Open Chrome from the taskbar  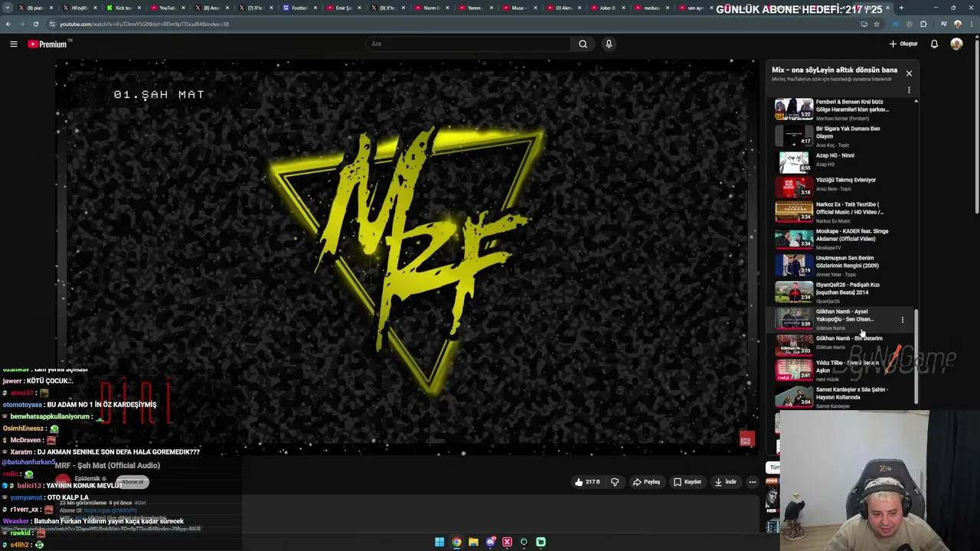click(x=456, y=542)
